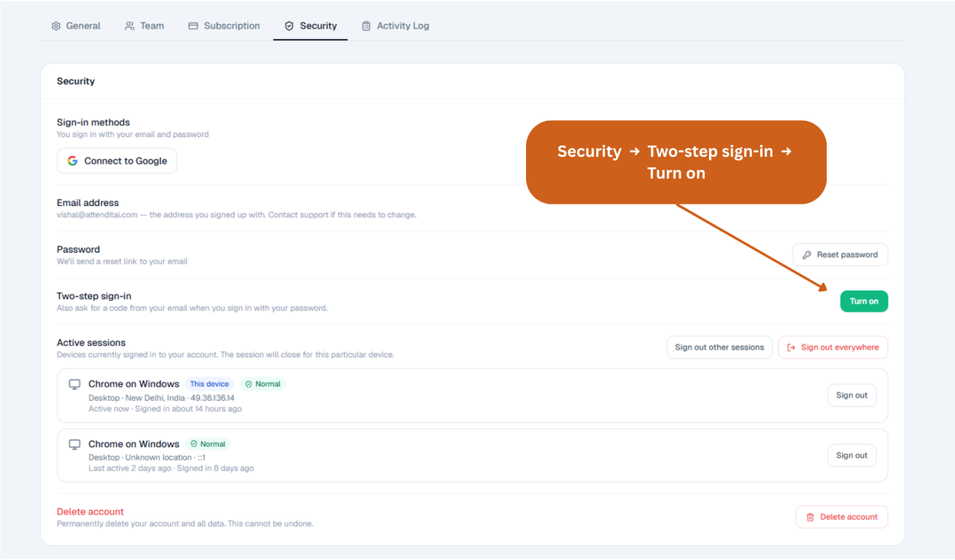
Task: Click the This device badge
Action: (209, 384)
